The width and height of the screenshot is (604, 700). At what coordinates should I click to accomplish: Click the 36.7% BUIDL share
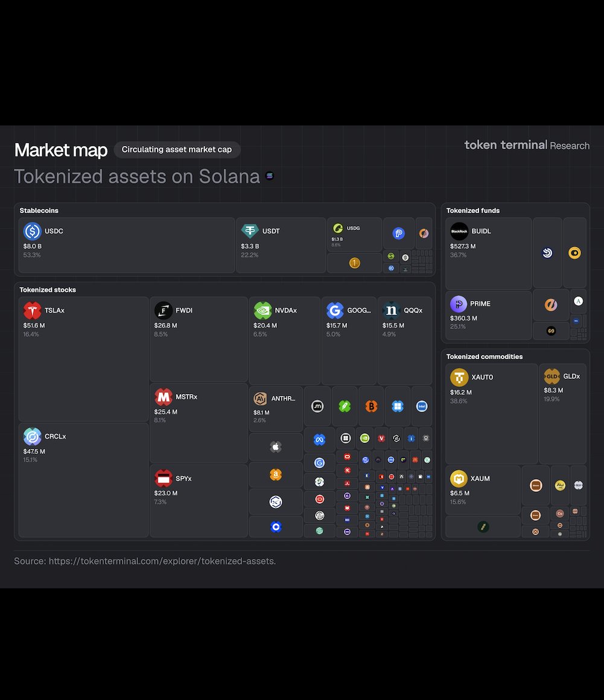pyautogui.click(x=458, y=255)
